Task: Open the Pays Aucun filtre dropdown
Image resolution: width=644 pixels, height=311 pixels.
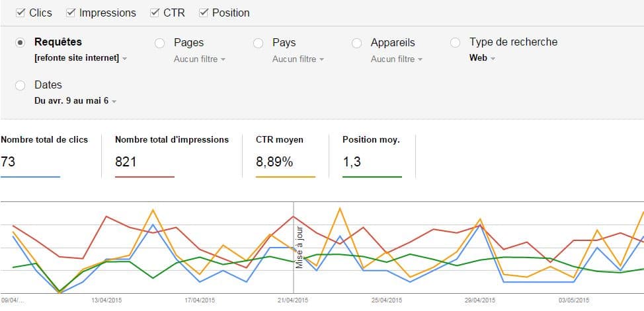Action: point(298,59)
